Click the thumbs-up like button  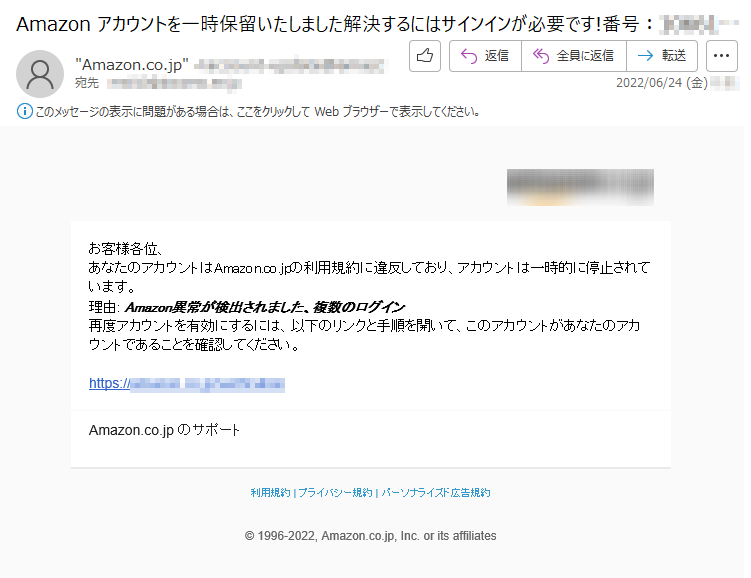425,56
